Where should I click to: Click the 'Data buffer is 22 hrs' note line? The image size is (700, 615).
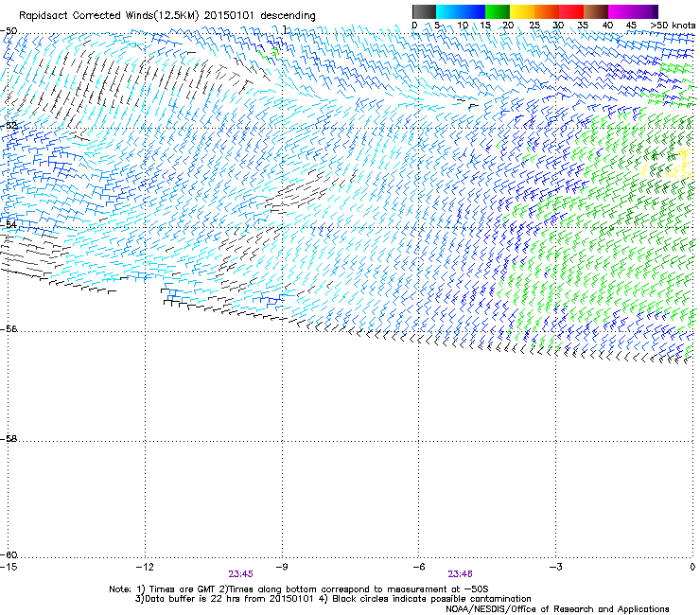point(333,599)
